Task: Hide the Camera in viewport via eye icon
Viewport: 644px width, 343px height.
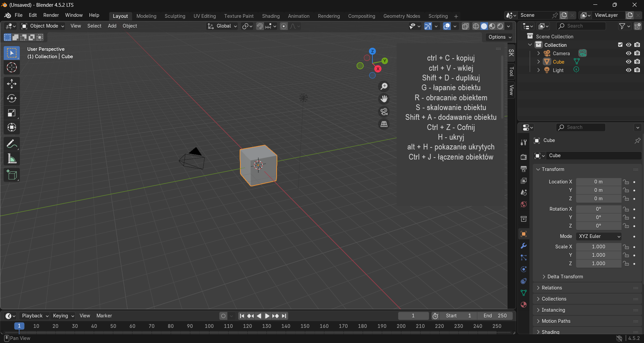Action: 629,53
